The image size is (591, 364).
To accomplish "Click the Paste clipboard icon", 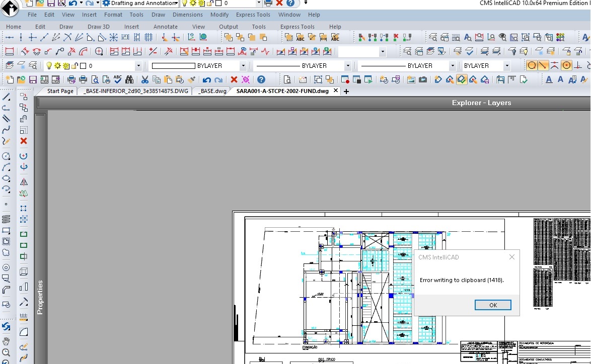I will (168, 79).
